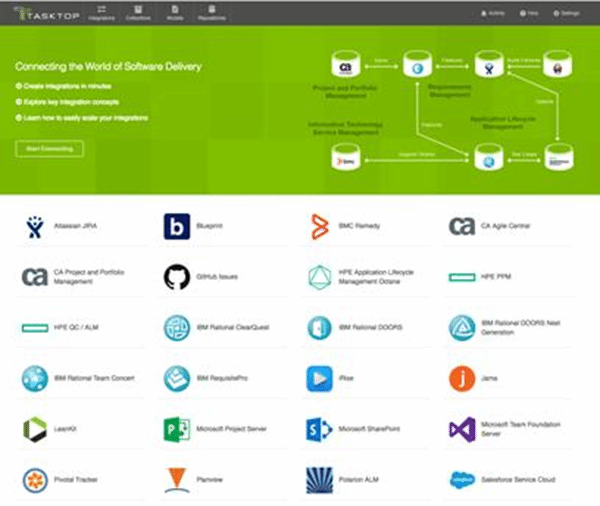Select the HPE PPM icon
This screenshot has height=506, width=600.
click(x=462, y=277)
